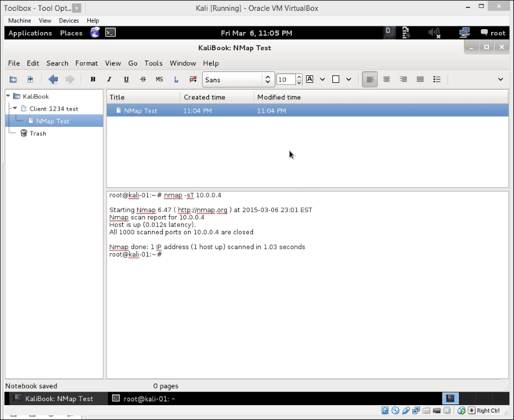Collapse the KaliBook tree node
Viewport: 514px width, 420px height.
[x=8, y=96]
